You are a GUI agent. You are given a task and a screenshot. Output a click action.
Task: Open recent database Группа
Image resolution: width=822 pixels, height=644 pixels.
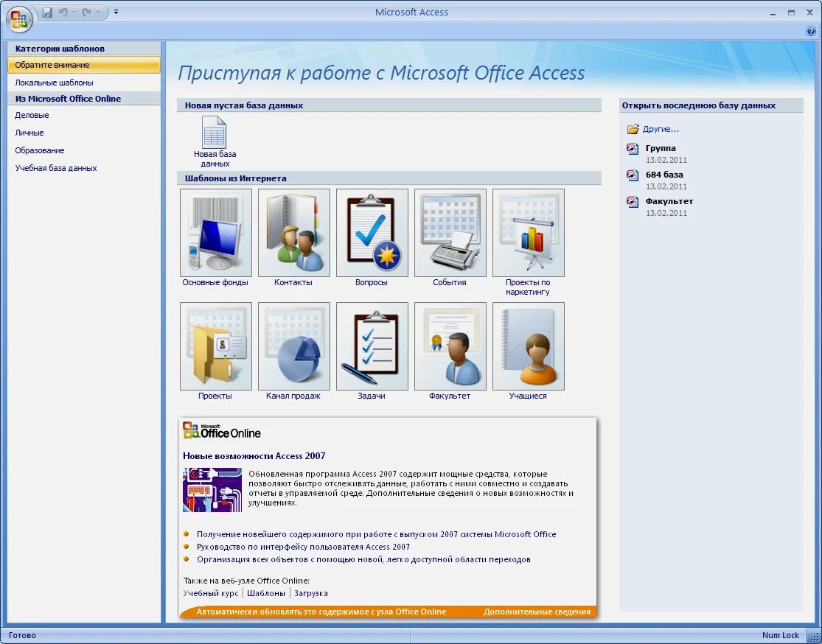(x=661, y=148)
